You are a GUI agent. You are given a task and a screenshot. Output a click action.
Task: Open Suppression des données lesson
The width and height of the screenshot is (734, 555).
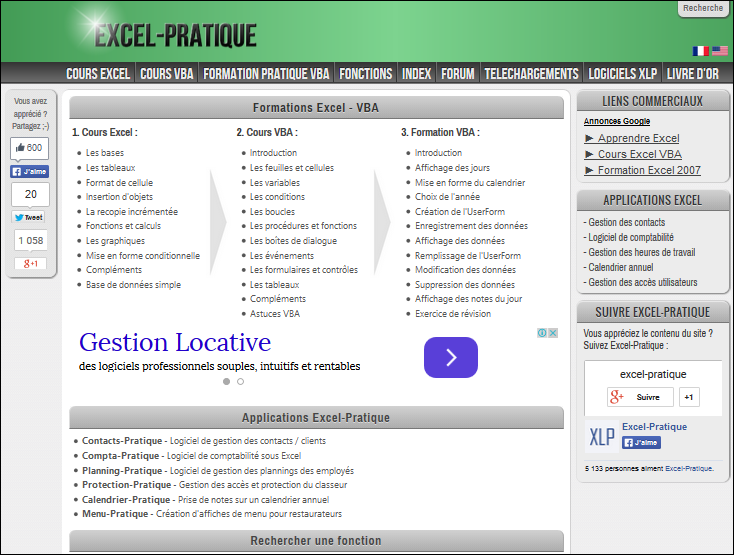465,285
